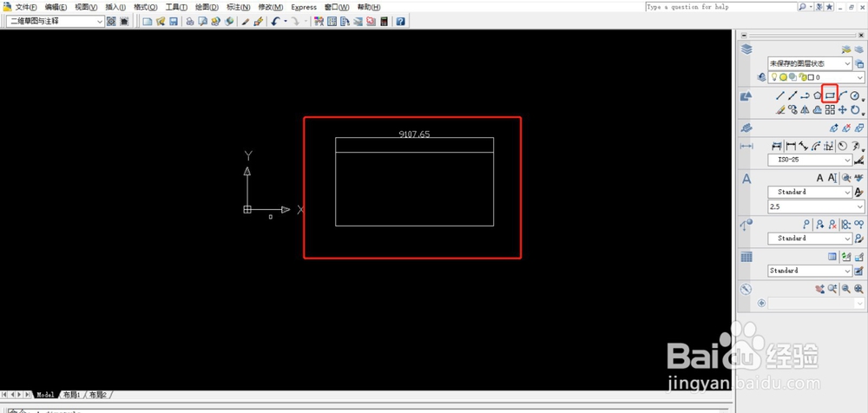Open the text style Standard dropdown
The height and width of the screenshot is (413, 868).
811,192
